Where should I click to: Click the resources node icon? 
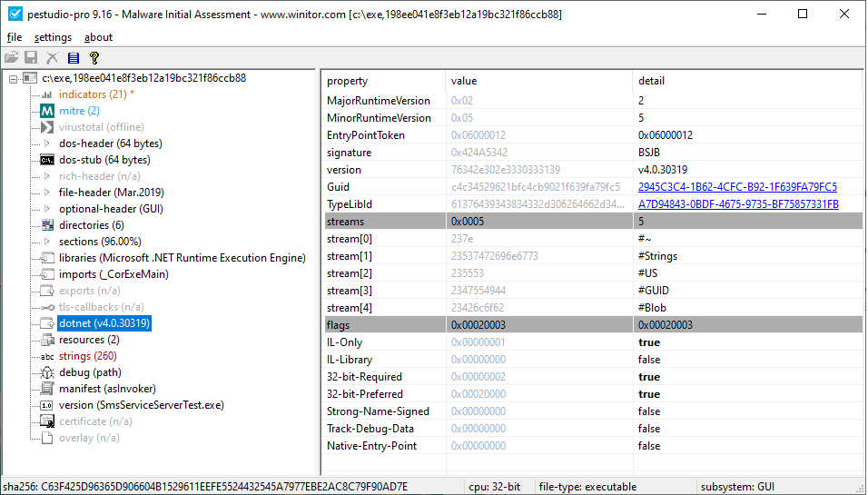pyautogui.click(x=47, y=340)
